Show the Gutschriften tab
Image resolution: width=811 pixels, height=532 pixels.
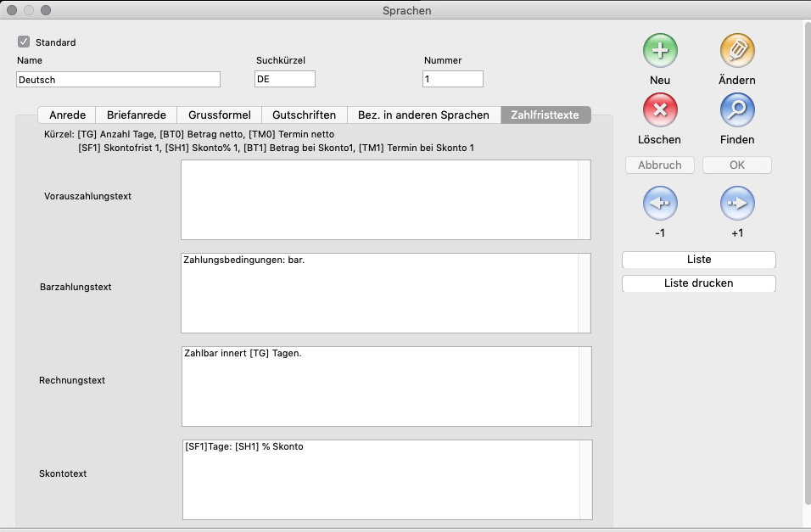pos(304,115)
